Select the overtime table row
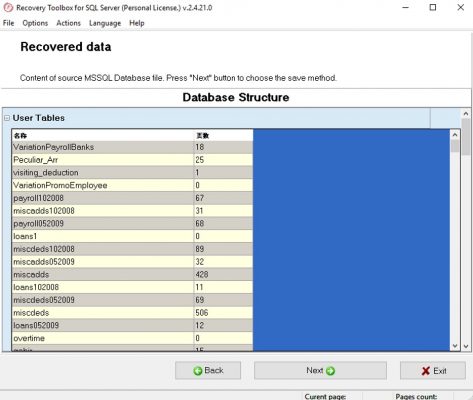The width and height of the screenshot is (473, 400). coord(132,338)
